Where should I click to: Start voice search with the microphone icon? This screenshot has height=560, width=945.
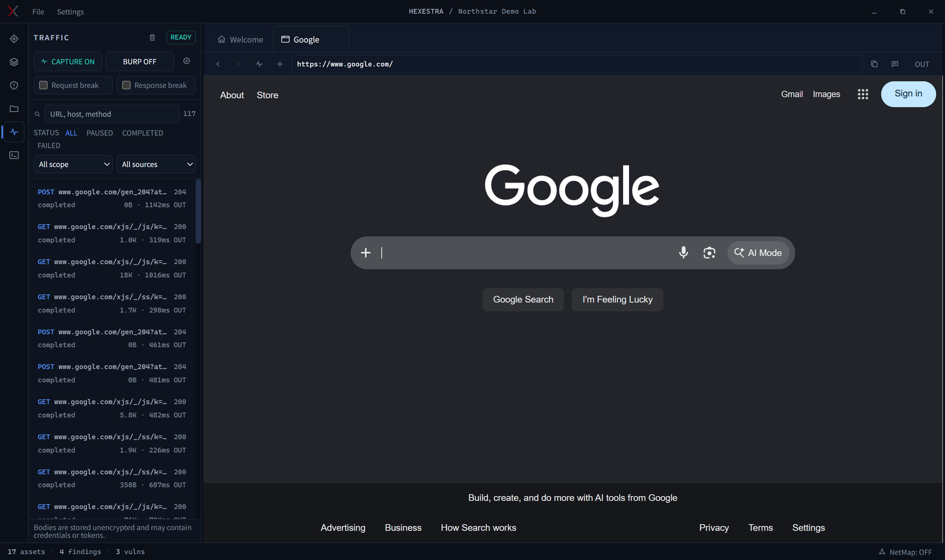[x=683, y=253]
